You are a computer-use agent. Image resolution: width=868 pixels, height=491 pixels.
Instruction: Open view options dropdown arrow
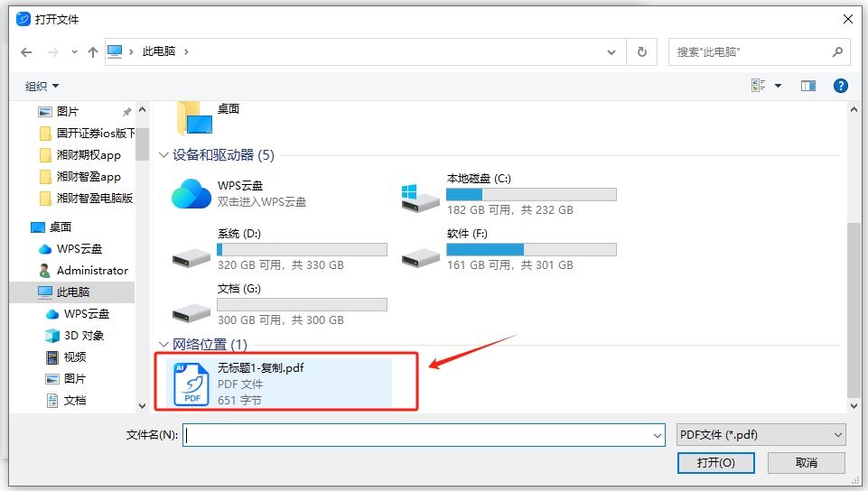778,86
